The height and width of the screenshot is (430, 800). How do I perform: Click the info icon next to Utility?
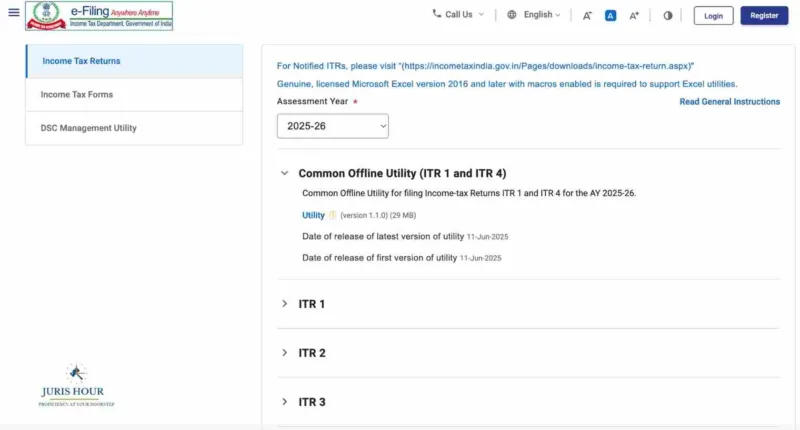(333, 215)
